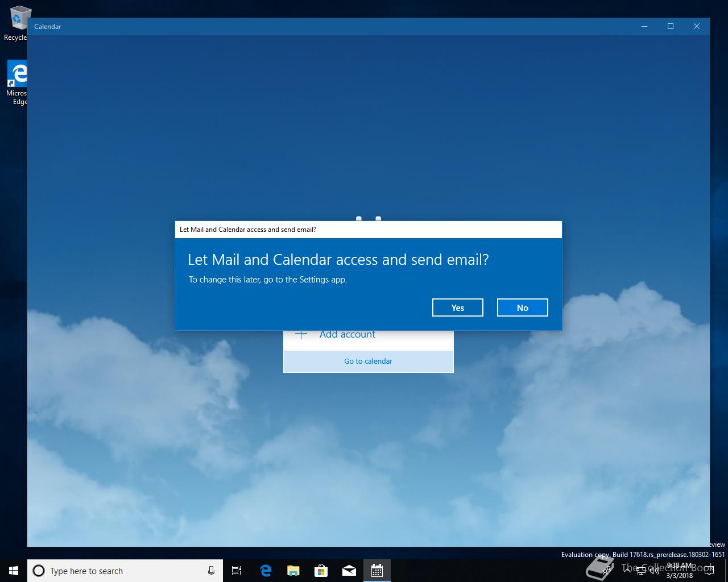Click the Cortana search box
Viewport: 728px width, 582px height.
125,571
